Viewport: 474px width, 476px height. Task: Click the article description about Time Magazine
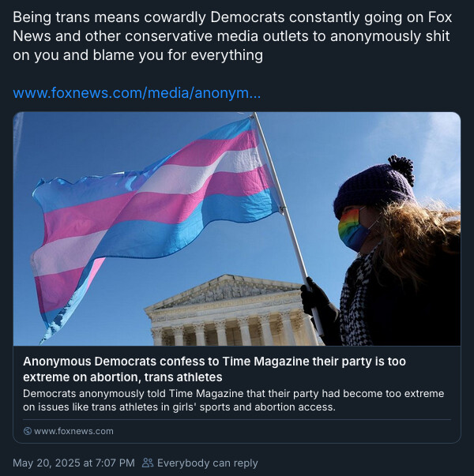coord(233,400)
